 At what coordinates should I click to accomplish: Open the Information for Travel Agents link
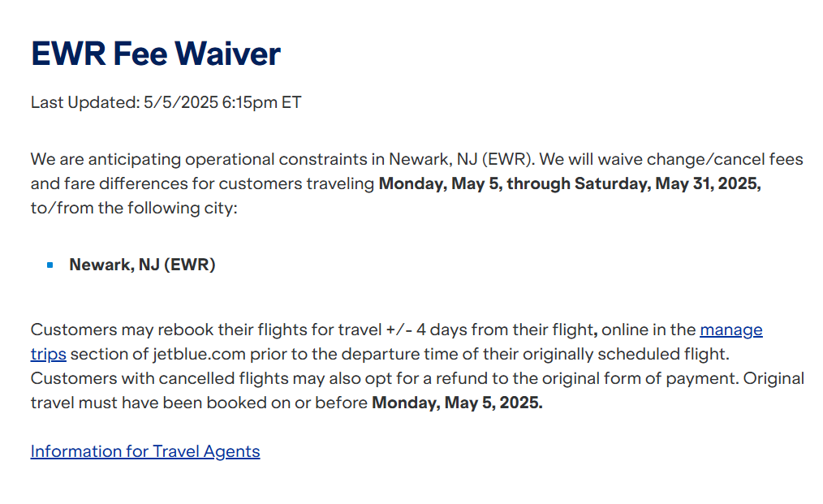click(x=145, y=451)
